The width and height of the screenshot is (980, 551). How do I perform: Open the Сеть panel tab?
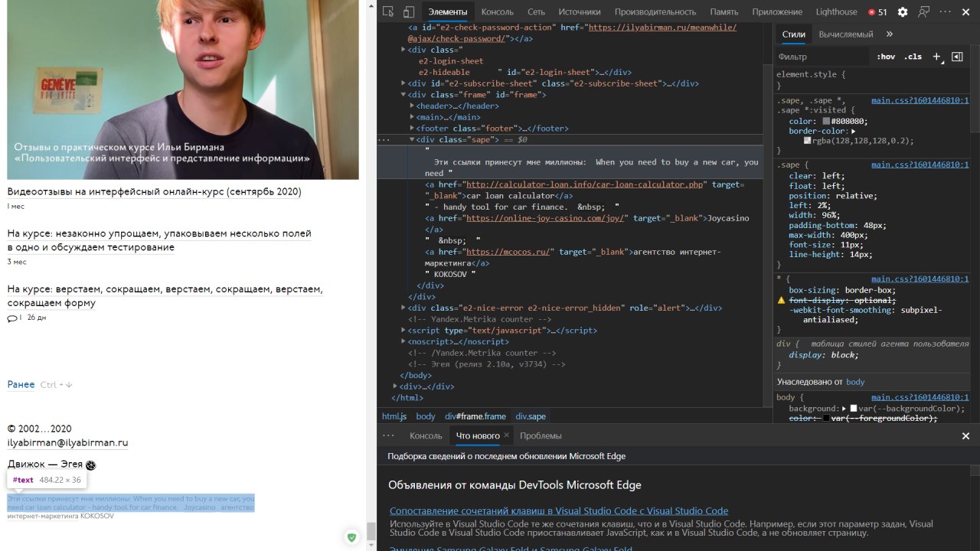[x=536, y=11]
